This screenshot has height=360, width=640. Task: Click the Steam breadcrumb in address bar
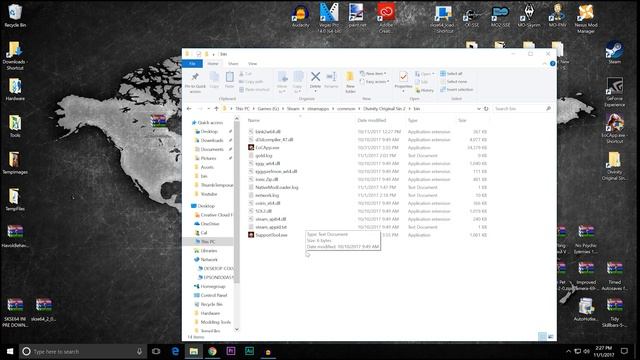click(293, 109)
